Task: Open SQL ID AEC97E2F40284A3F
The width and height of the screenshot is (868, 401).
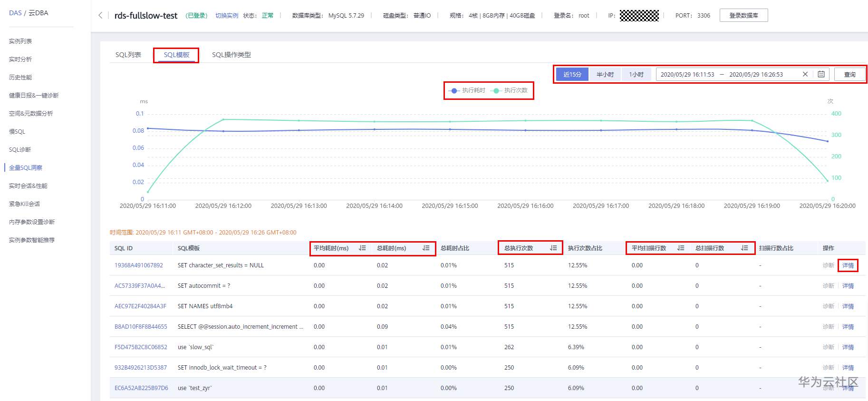Action: (x=141, y=306)
